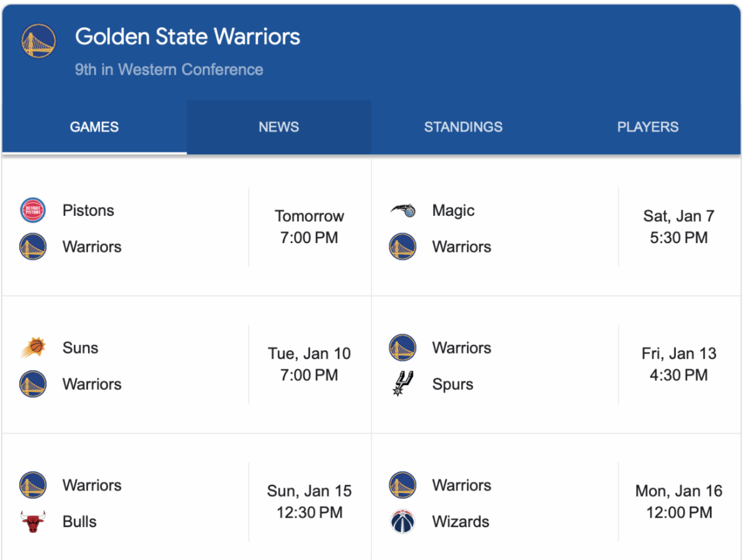Open game scheduled Tomorrow 7:00 PM

point(309,227)
